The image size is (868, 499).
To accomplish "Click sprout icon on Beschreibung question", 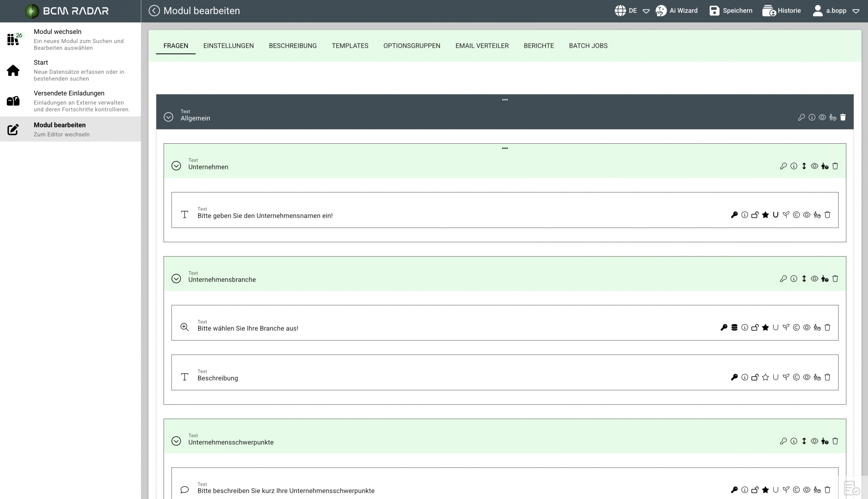I will (786, 377).
